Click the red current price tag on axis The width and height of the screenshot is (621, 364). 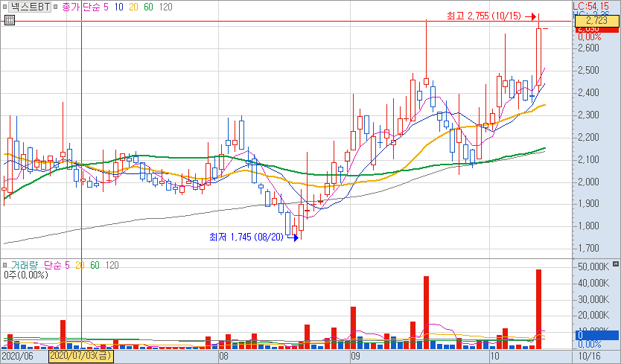pyautogui.click(x=597, y=30)
